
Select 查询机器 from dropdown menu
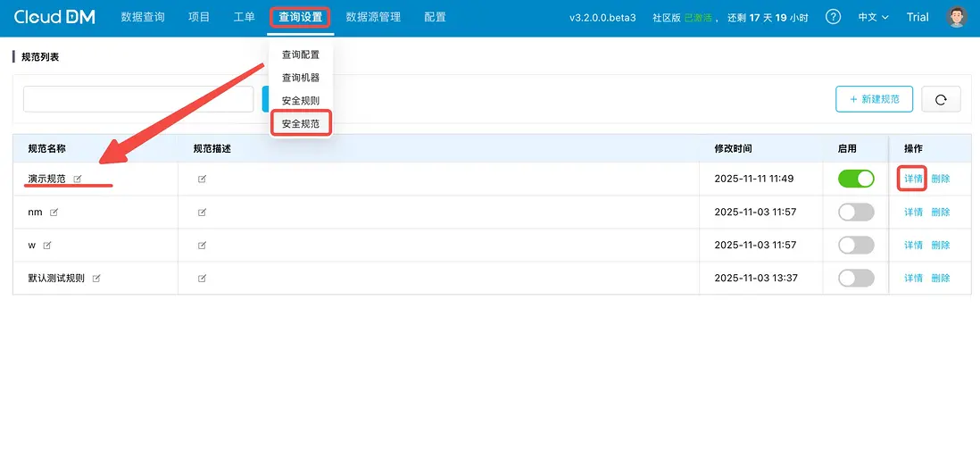click(301, 78)
